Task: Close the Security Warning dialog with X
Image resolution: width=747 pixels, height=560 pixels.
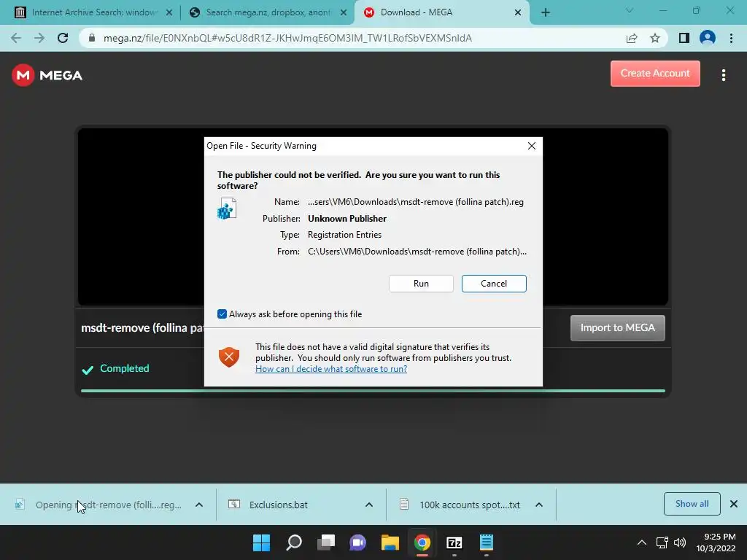Action: click(x=532, y=146)
